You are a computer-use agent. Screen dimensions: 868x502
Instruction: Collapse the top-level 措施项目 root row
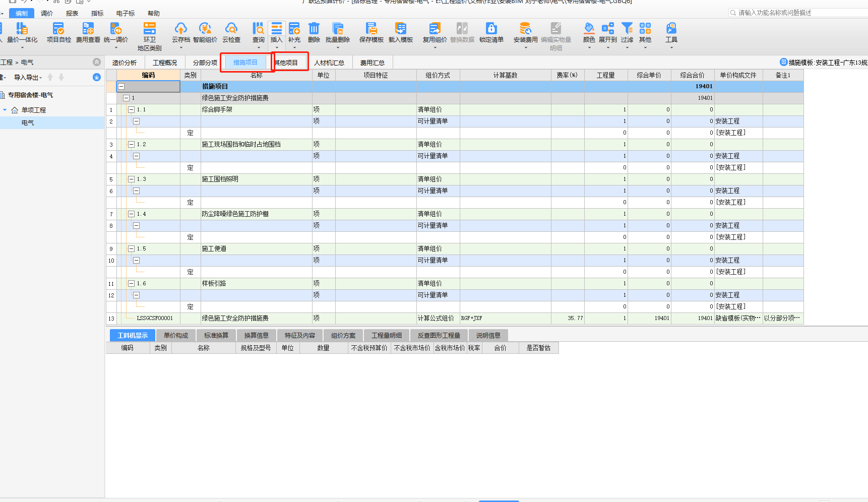[121, 87]
